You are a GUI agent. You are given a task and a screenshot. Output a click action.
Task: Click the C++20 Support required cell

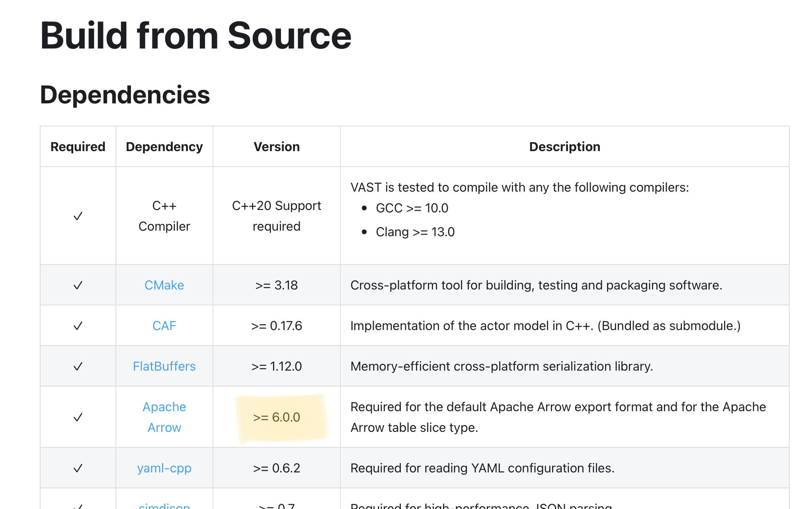277,216
